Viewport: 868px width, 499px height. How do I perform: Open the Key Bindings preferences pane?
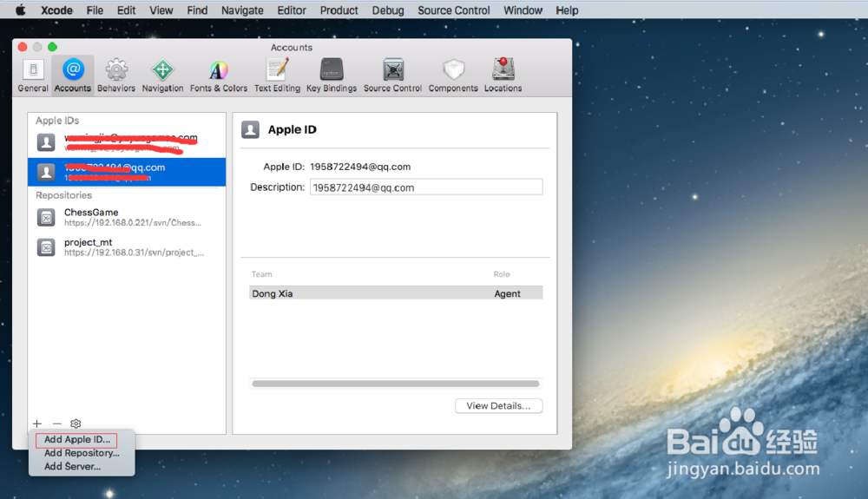(332, 76)
